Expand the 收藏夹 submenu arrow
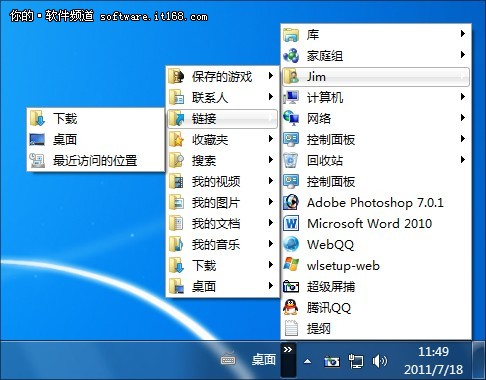This screenshot has height=380, width=486. [271, 139]
